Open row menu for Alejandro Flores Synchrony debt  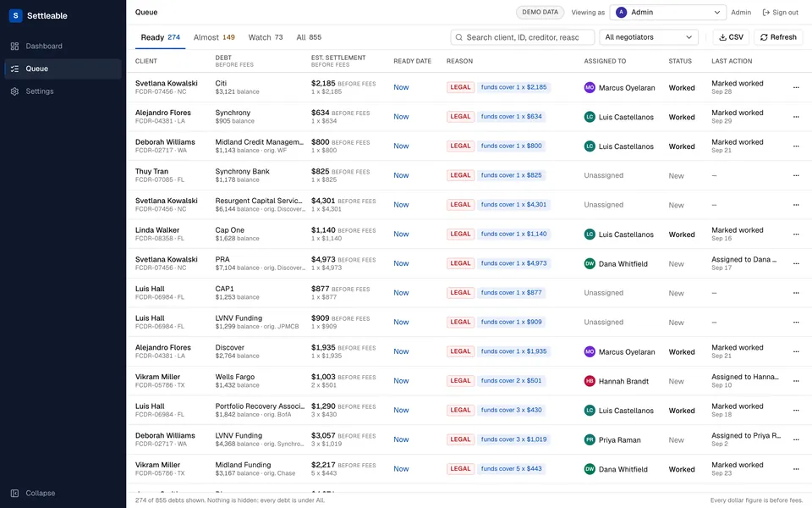796,117
